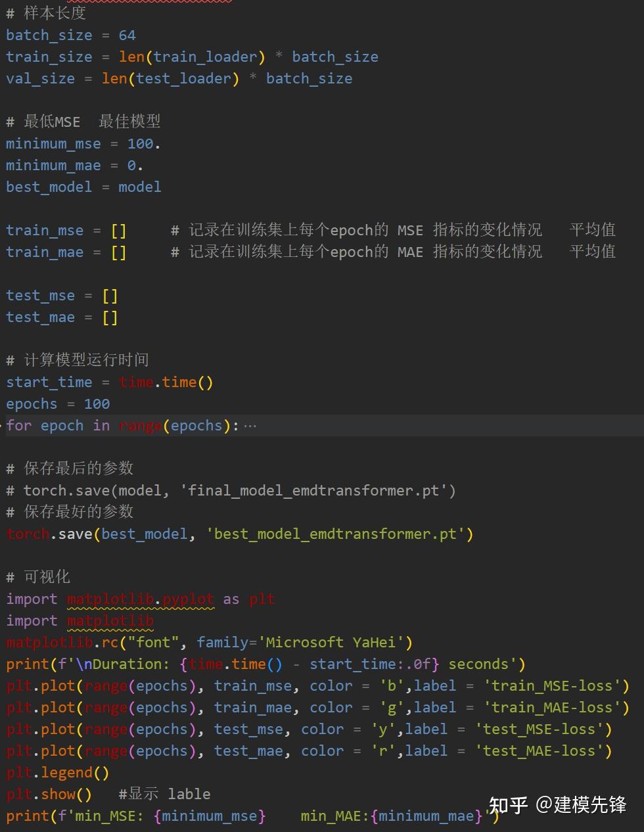The height and width of the screenshot is (832, 644).
Task: Select test_loader inside the len call
Action: point(183,79)
